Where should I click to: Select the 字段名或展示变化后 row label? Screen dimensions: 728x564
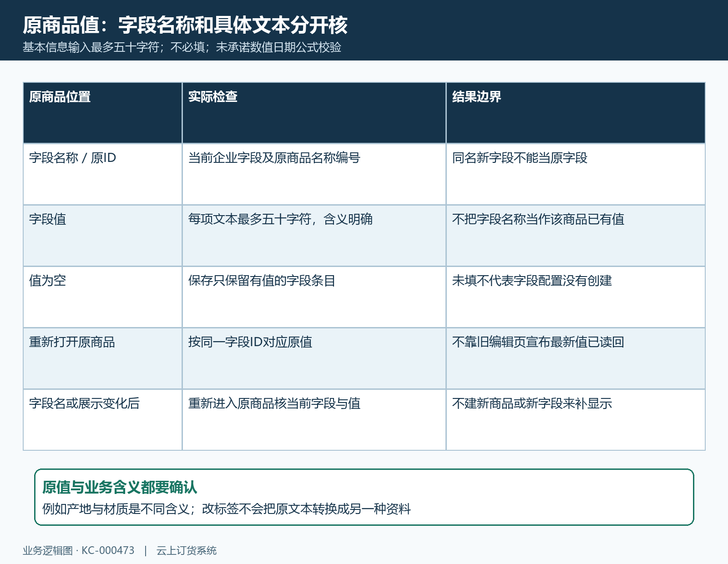click(103, 420)
